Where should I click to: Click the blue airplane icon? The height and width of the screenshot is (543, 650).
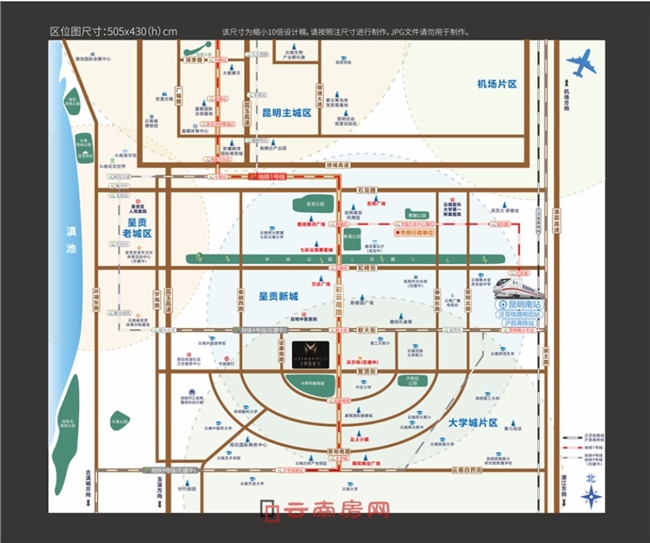pos(581,66)
